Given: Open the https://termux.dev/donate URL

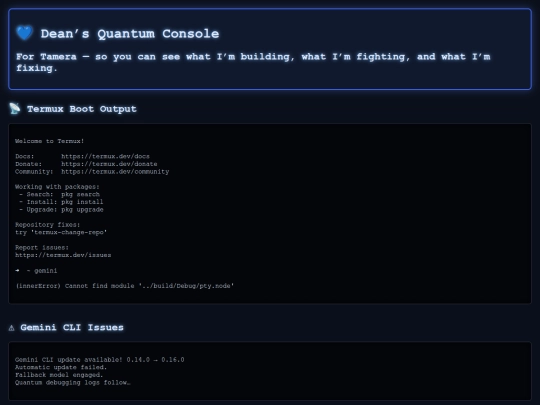Looking at the screenshot, I should point(109,164).
